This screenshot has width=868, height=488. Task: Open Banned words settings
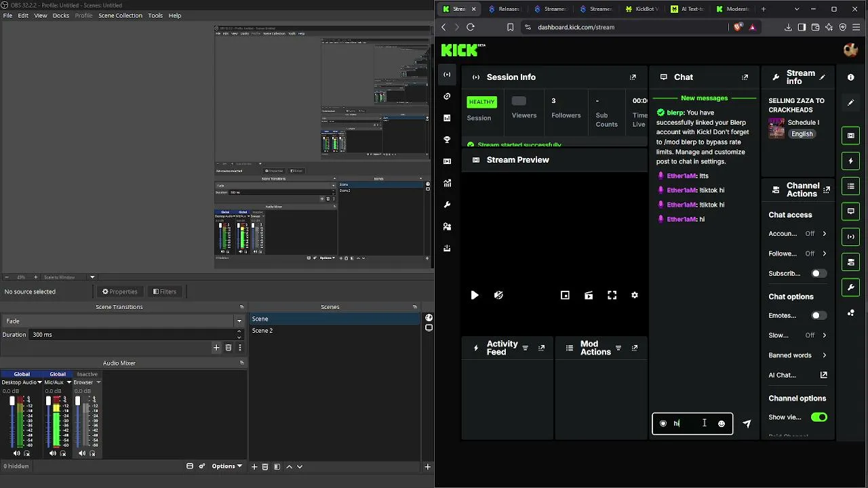pyautogui.click(x=797, y=355)
